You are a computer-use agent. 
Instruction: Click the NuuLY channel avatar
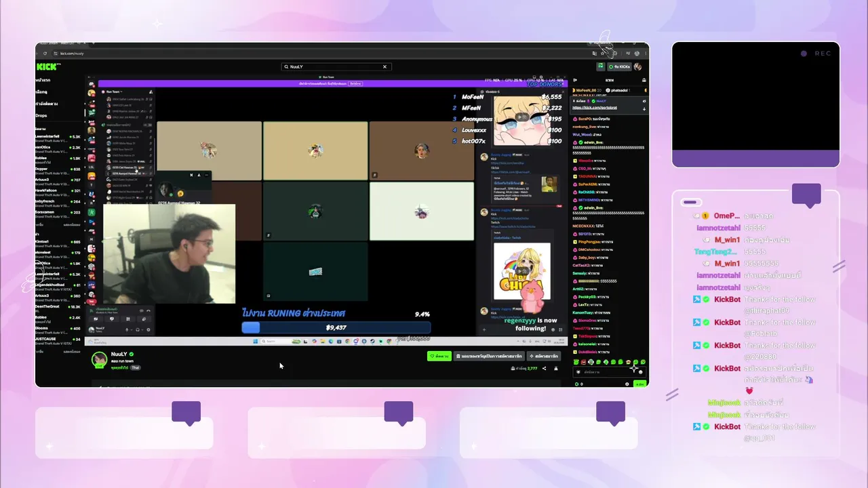point(100,359)
